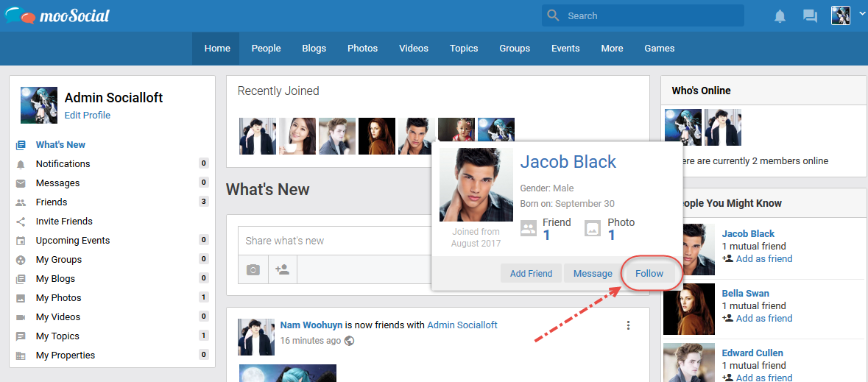Open the Photos section
This screenshot has width=868, height=382.
coord(363,48)
